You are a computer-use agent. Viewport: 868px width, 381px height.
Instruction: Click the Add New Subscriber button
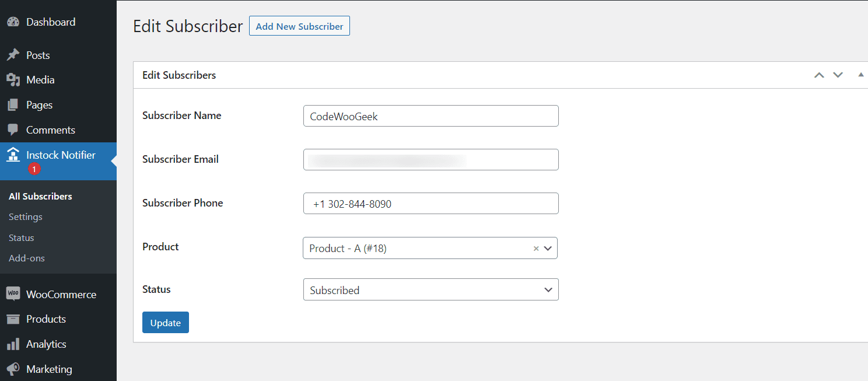point(299,26)
